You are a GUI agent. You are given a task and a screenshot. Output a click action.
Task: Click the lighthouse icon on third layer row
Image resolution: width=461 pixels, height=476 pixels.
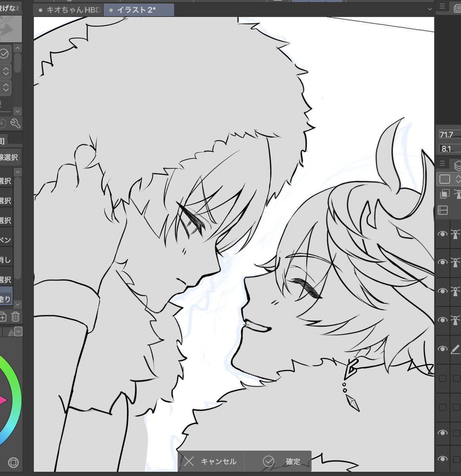coord(455,291)
